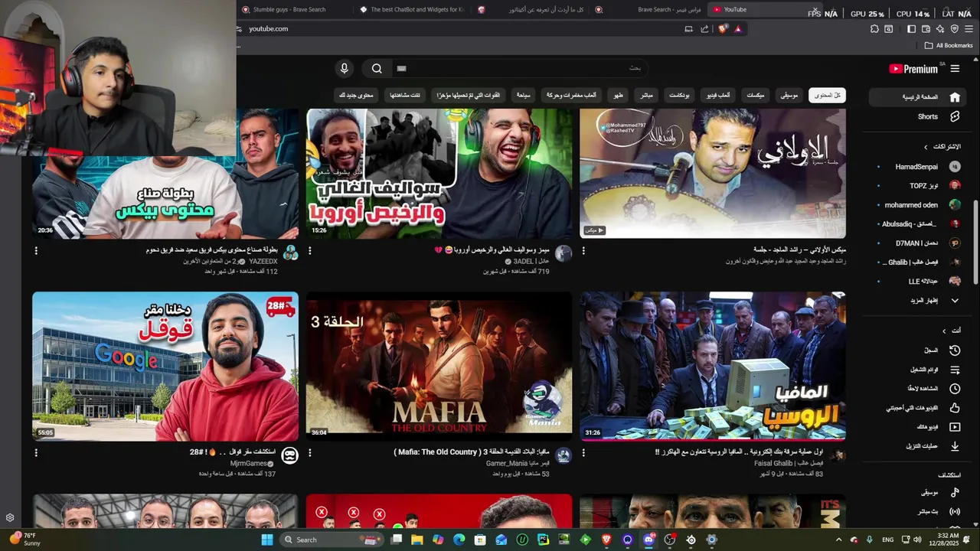980x551 pixels.
Task: Click the magnifier search button
Action: pyautogui.click(x=377, y=69)
